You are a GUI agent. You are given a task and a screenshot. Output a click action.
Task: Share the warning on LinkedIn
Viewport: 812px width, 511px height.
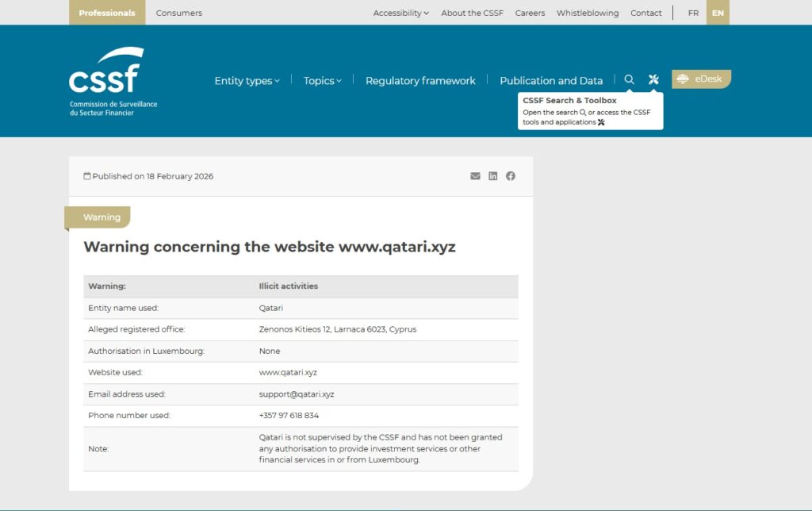pos(493,176)
